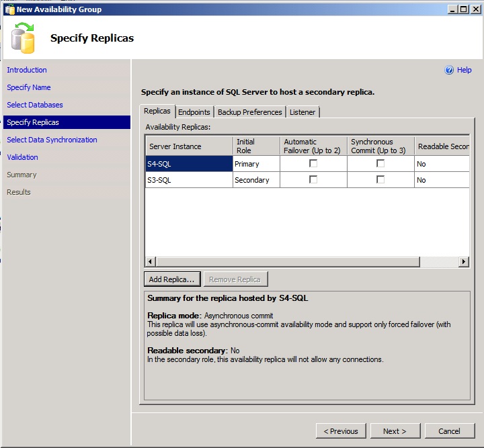Select the S3-SQL server instance row

(188, 180)
